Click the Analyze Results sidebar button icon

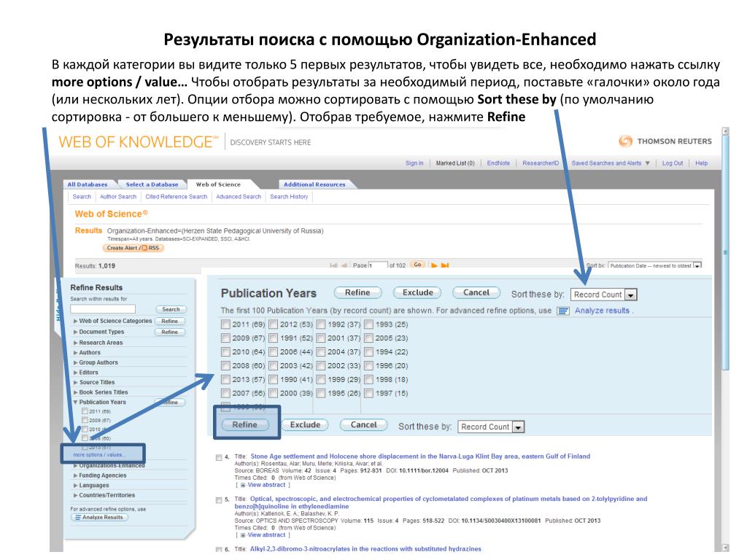(x=77, y=517)
